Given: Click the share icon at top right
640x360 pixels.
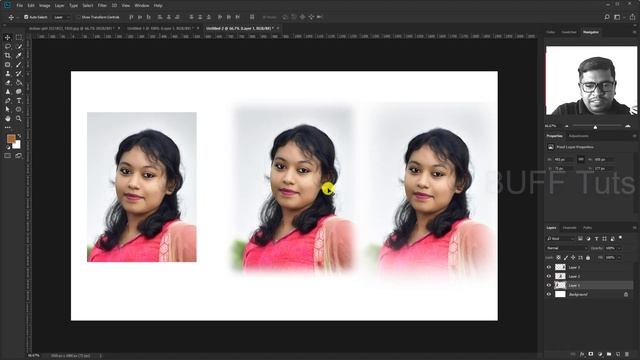Looking at the screenshot, I should [x=632, y=17].
